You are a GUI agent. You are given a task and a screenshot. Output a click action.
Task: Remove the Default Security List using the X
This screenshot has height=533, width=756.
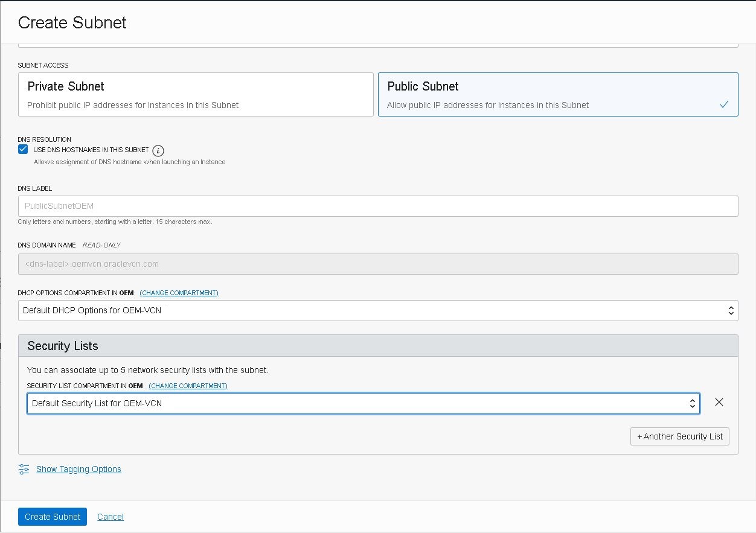719,402
